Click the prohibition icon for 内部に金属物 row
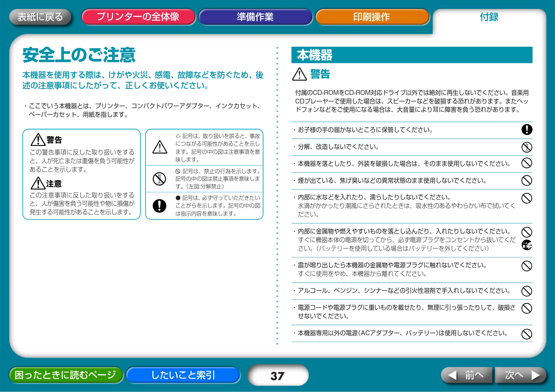This screenshot has width=555, height=392. (527, 232)
